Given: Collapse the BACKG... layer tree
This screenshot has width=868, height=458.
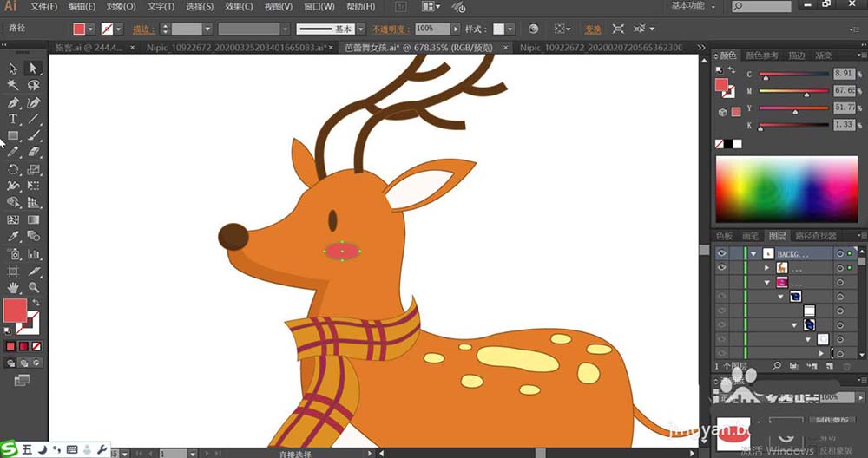Looking at the screenshot, I should point(753,254).
